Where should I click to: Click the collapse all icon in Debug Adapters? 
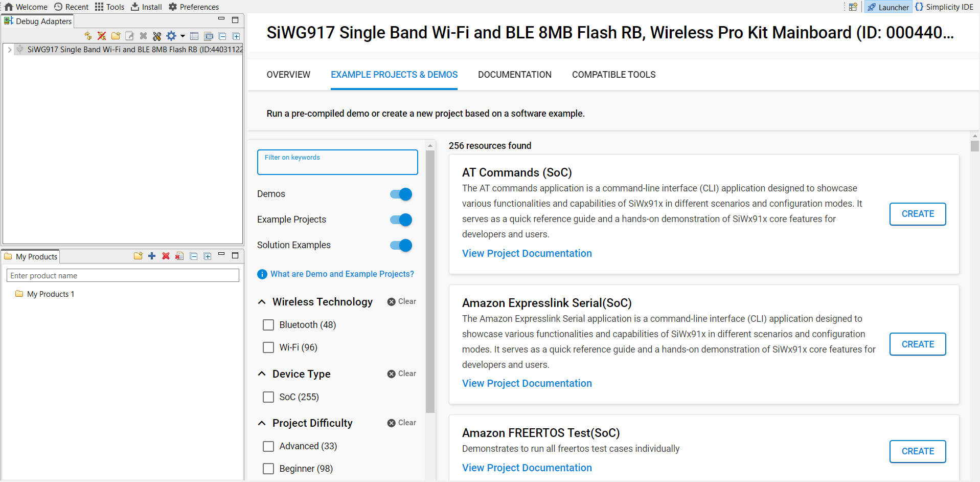pyautogui.click(x=222, y=36)
